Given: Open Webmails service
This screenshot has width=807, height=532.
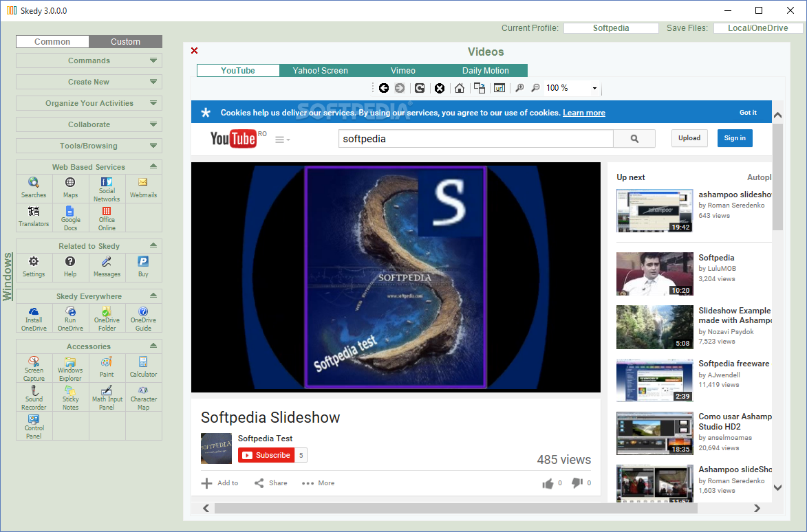Looking at the screenshot, I should 144,188.
